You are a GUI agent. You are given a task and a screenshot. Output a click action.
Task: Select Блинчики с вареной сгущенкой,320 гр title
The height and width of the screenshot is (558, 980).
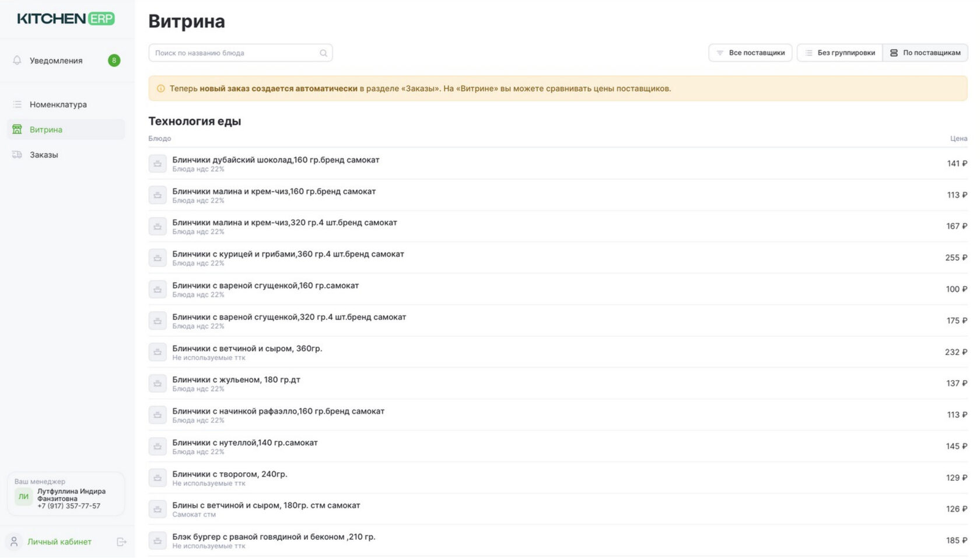[x=289, y=317]
